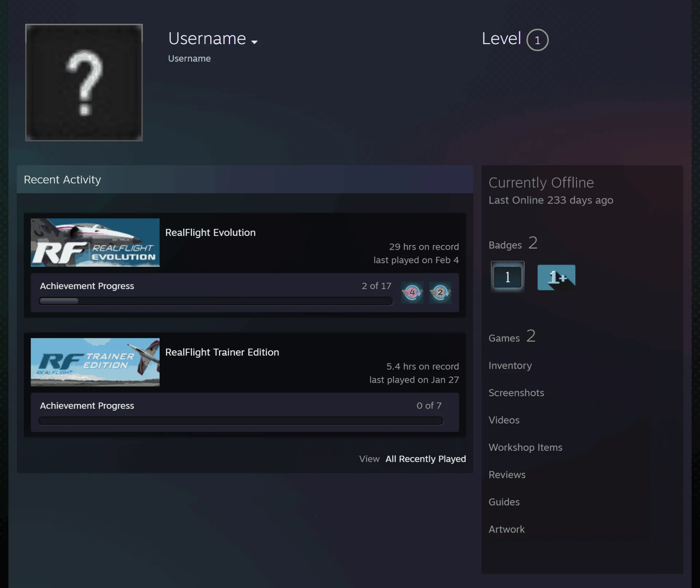700x588 pixels.
Task: Select the 5.4 hrs on record text
Action: [x=423, y=366]
